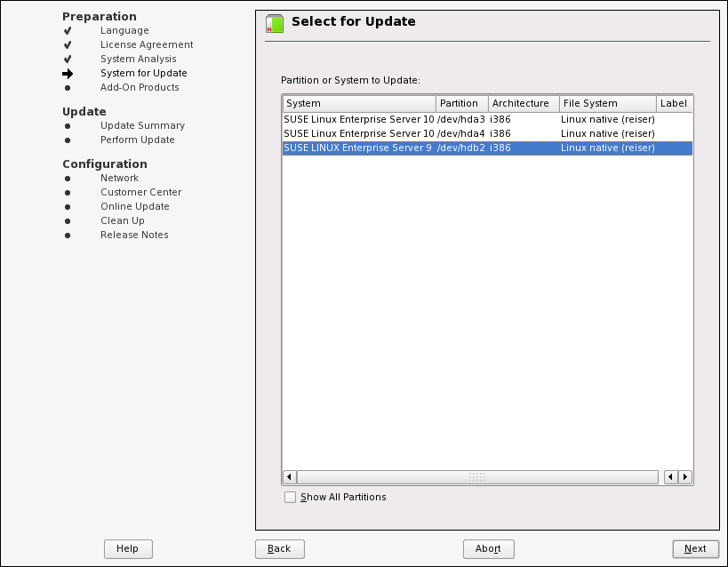728x567 pixels.
Task: Click the Label column header
Action: point(675,104)
